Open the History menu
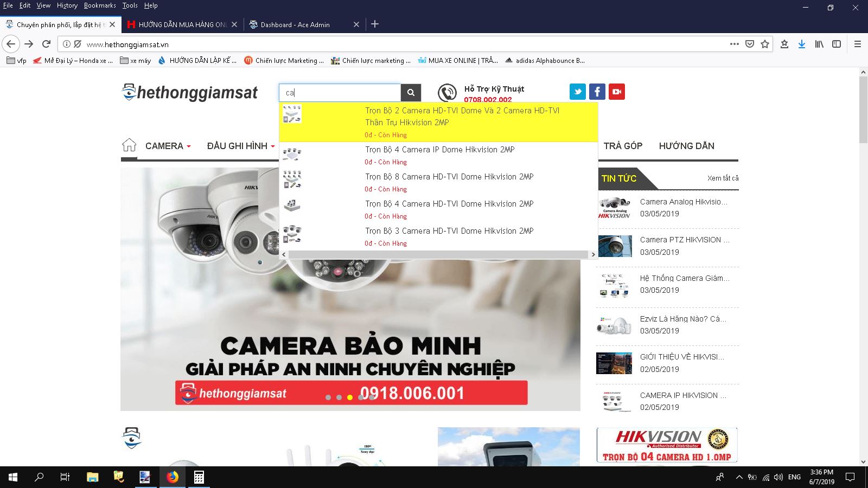 point(67,5)
